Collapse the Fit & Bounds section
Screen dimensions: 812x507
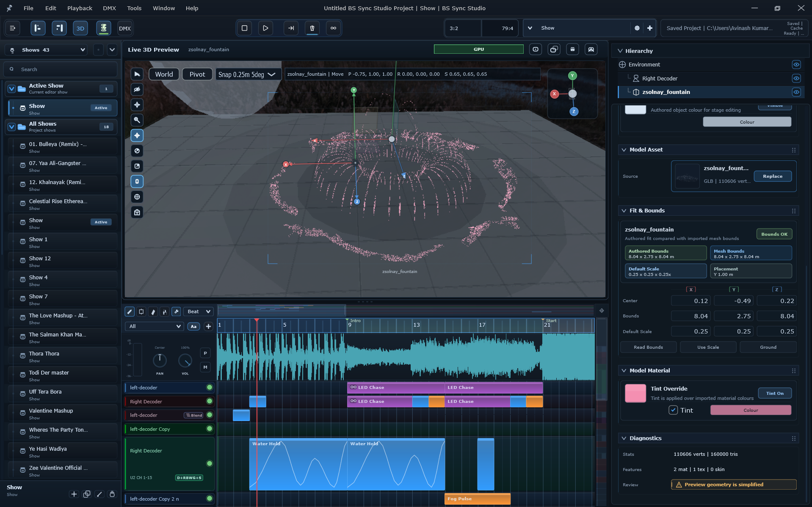[624, 210]
